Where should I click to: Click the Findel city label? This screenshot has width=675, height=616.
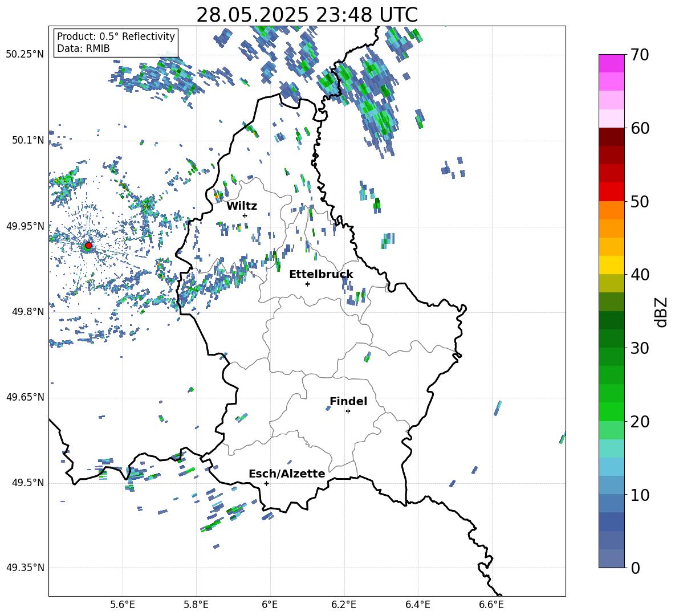[x=348, y=401]
